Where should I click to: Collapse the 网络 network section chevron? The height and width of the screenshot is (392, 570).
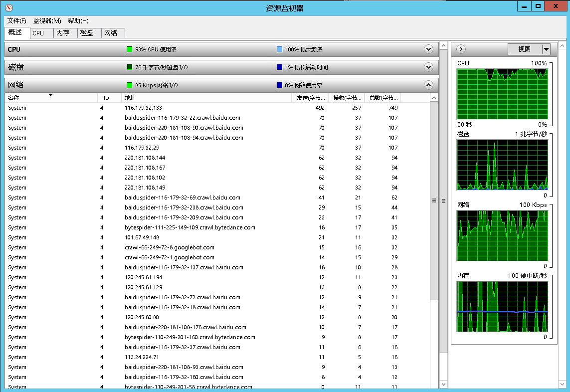(x=428, y=85)
